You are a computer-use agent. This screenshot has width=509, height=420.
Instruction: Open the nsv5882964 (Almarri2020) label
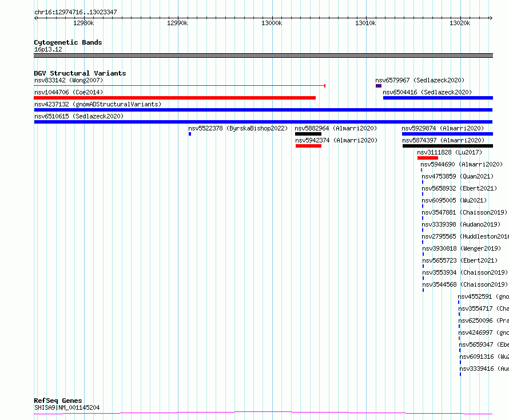(336, 128)
